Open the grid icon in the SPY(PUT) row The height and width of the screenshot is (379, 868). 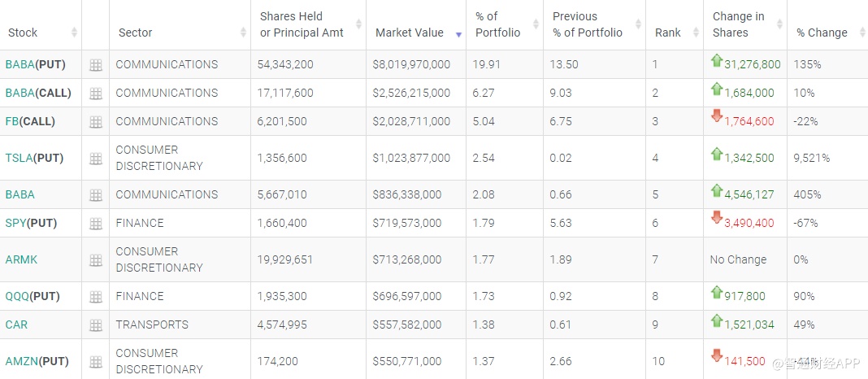click(96, 224)
